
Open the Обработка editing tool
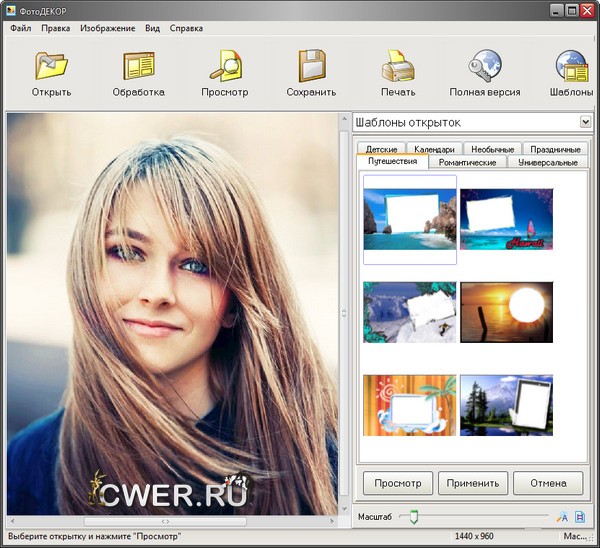[x=139, y=66]
